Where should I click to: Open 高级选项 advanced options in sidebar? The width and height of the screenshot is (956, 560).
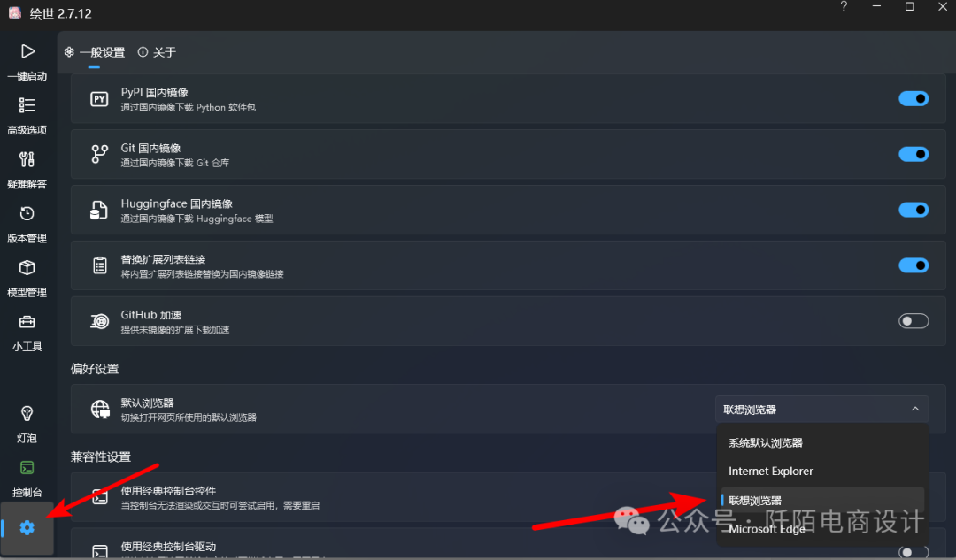tap(27, 116)
